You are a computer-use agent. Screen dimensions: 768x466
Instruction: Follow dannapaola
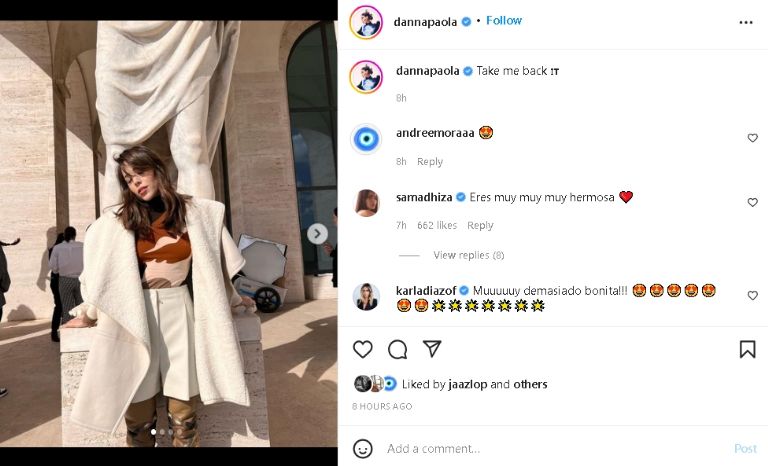[504, 21]
